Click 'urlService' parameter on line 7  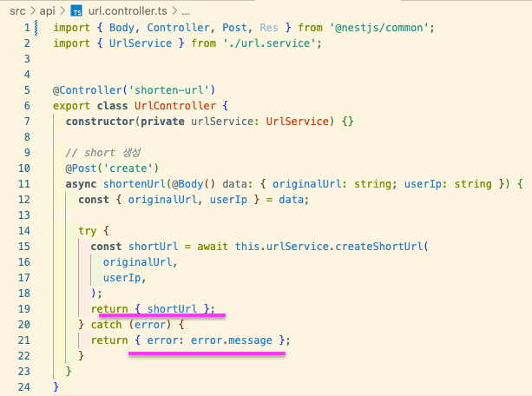(222, 122)
